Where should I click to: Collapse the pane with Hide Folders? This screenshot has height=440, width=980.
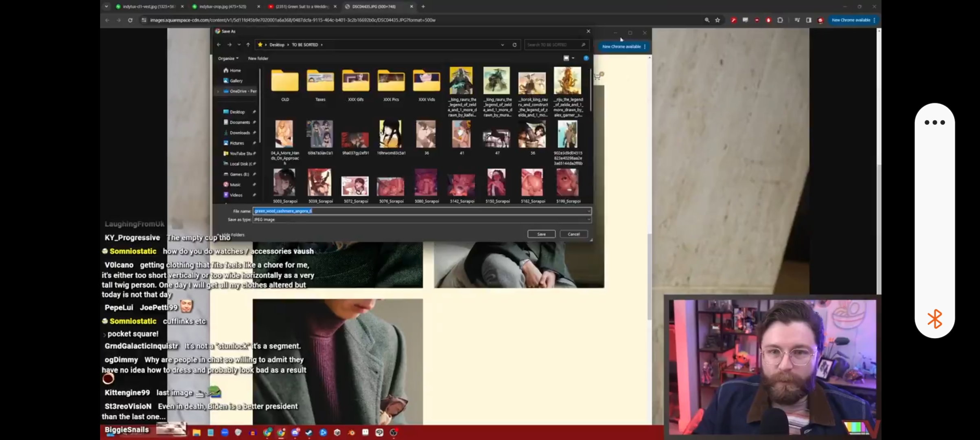coord(231,235)
